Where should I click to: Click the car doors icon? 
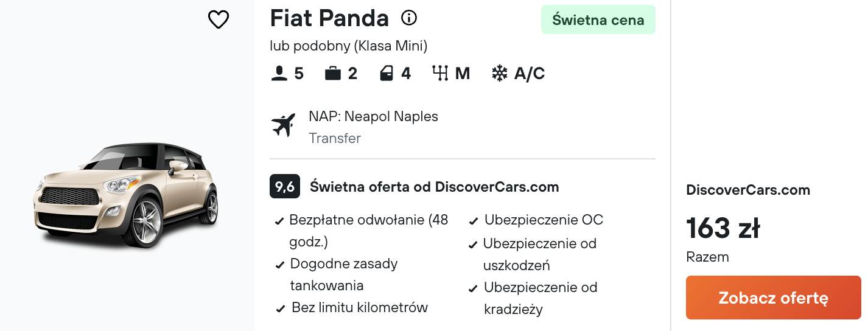(x=386, y=74)
